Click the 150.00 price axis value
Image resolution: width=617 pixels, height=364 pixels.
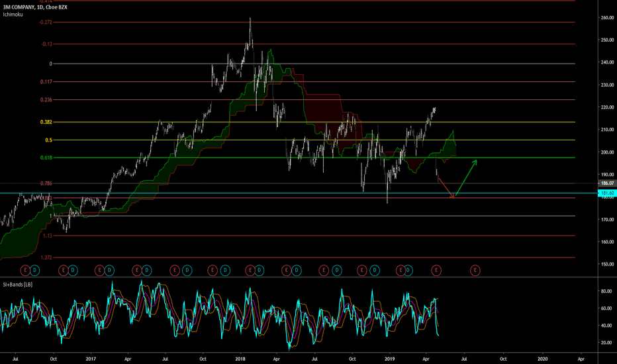(x=608, y=265)
